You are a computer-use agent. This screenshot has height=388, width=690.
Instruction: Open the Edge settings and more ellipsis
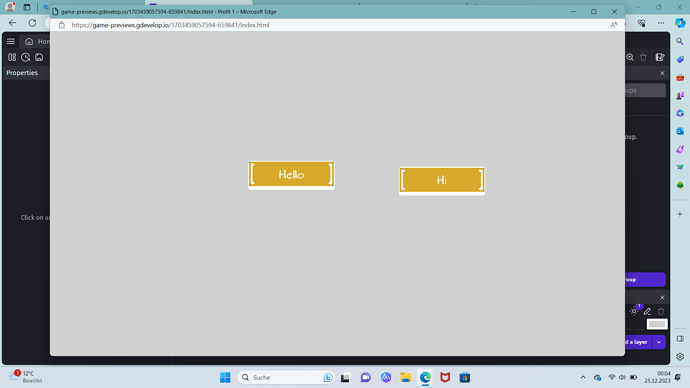tap(661, 22)
